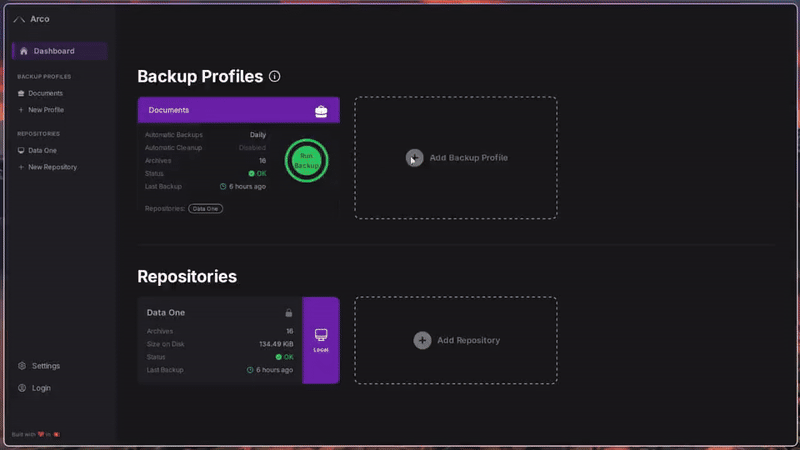This screenshot has height=450, width=800.
Task: Click clock icon by Data One Last Backup
Action: coord(250,370)
